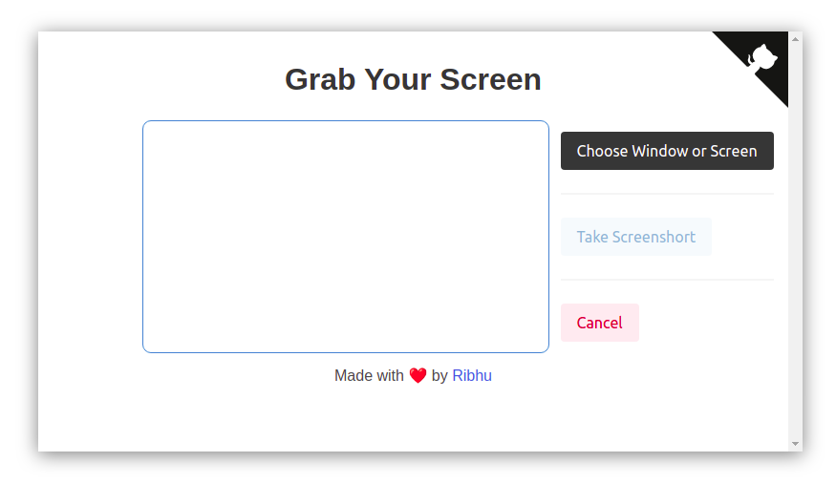
Task: Click the Take Screenshort button
Action: [636, 237]
